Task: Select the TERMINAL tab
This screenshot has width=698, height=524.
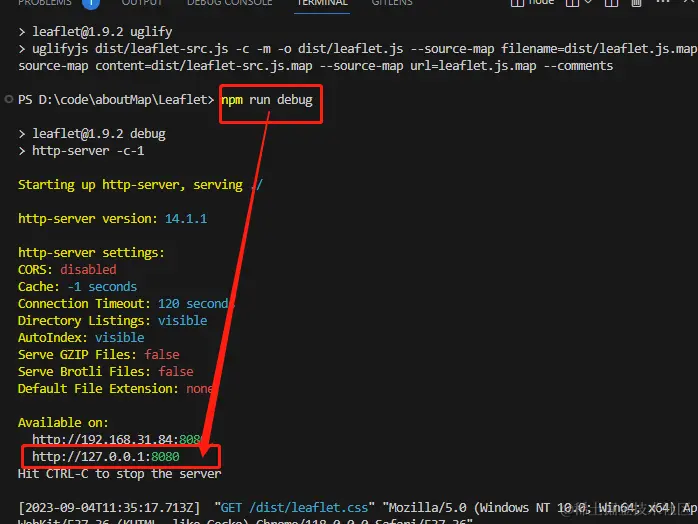Action: pyautogui.click(x=322, y=3)
